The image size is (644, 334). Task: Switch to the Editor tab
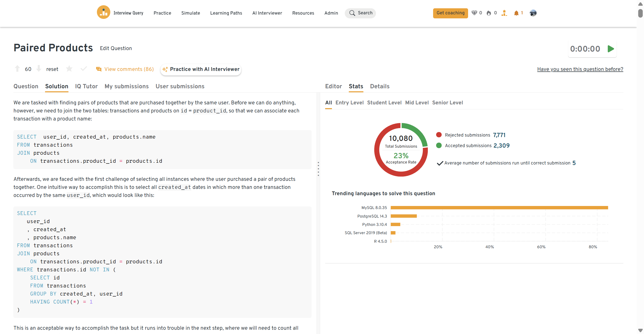click(333, 86)
